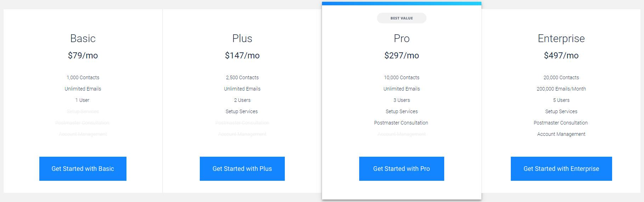Viewport: 644px width, 202px height.
Task: Select the 5 Users feature line
Action: coord(561,100)
